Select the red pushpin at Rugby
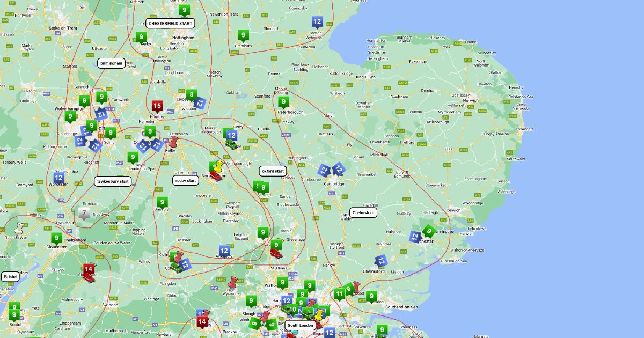The height and width of the screenshot is (338, 644). [173, 142]
